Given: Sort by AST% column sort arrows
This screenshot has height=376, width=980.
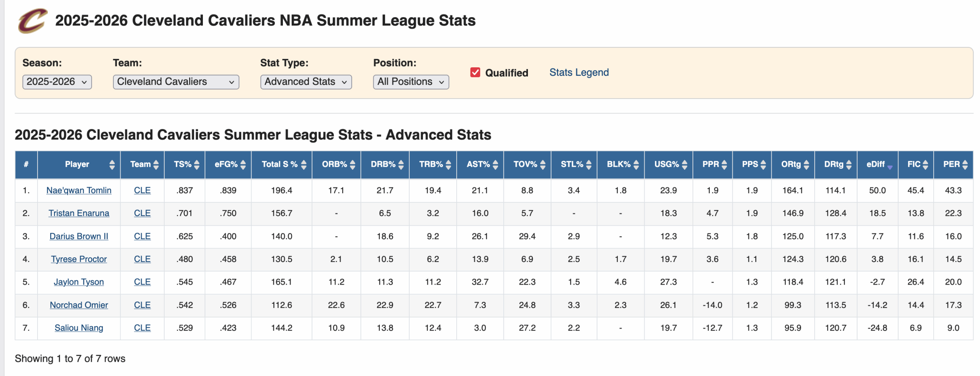Looking at the screenshot, I should [x=495, y=164].
